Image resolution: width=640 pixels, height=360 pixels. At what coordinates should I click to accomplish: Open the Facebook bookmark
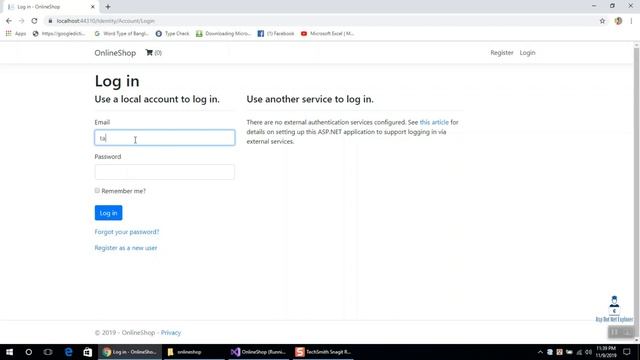276,33
